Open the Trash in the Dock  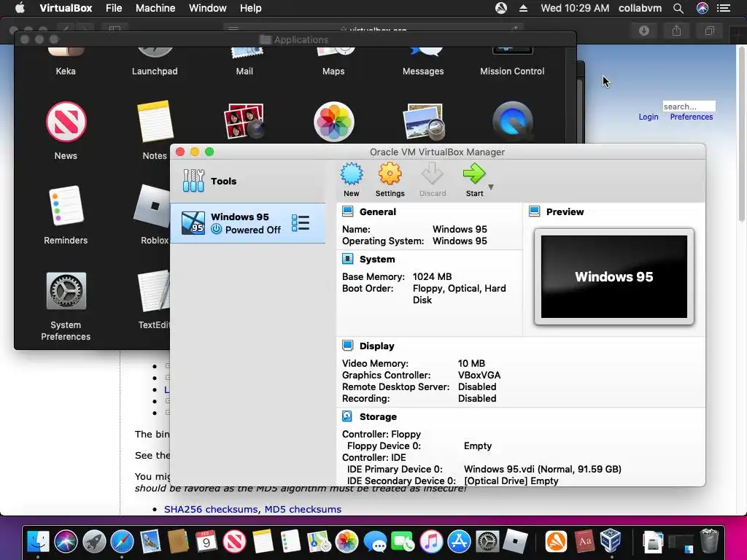point(709,541)
